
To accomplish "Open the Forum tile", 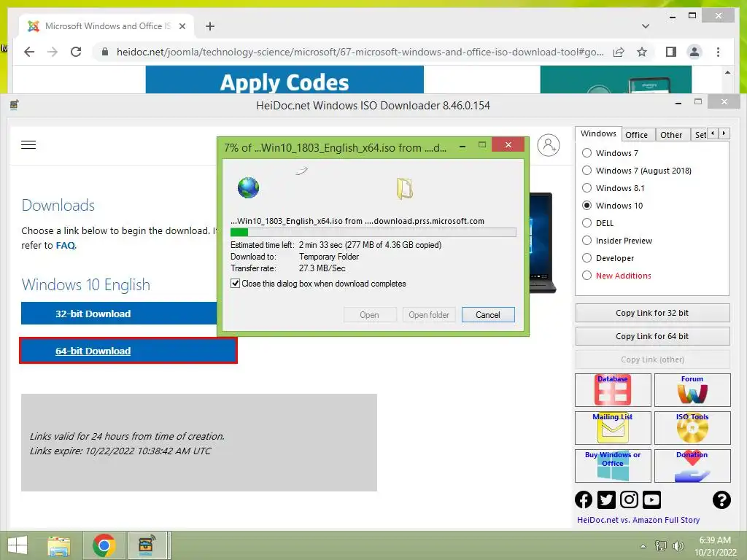I will click(692, 390).
